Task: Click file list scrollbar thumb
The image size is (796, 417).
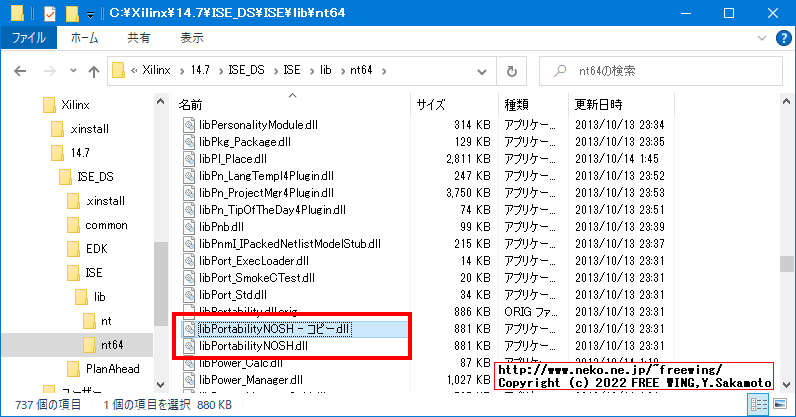Action: tap(786, 264)
